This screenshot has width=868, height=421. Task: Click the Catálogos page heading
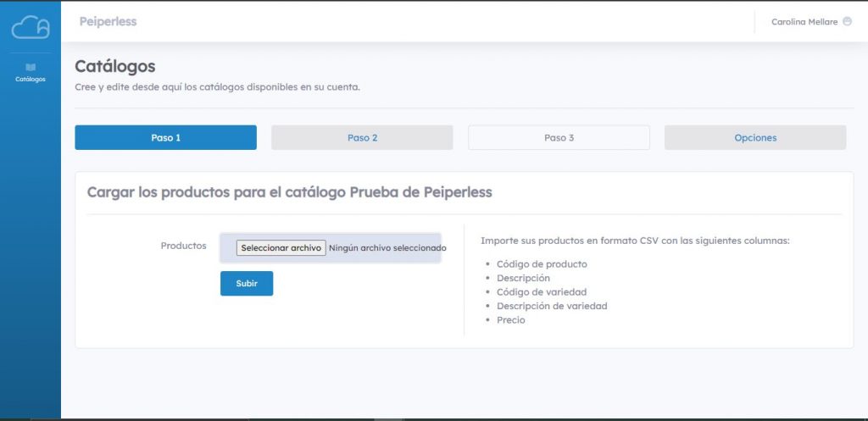click(x=115, y=66)
